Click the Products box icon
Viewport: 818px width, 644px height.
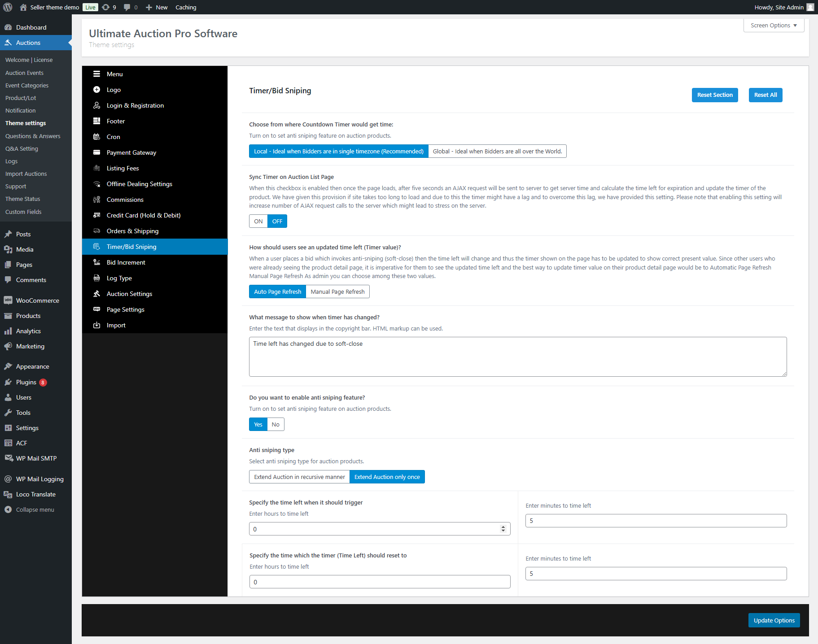coord(8,316)
